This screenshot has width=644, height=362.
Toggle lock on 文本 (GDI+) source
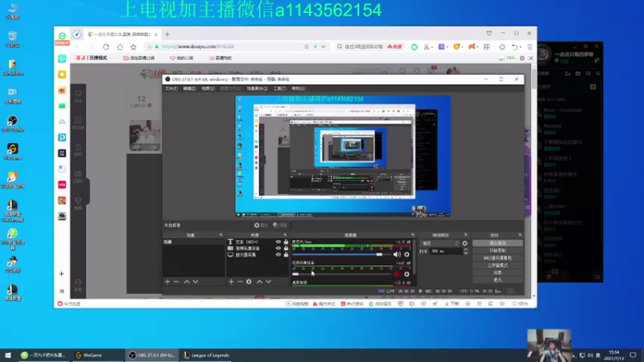[286, 242]
